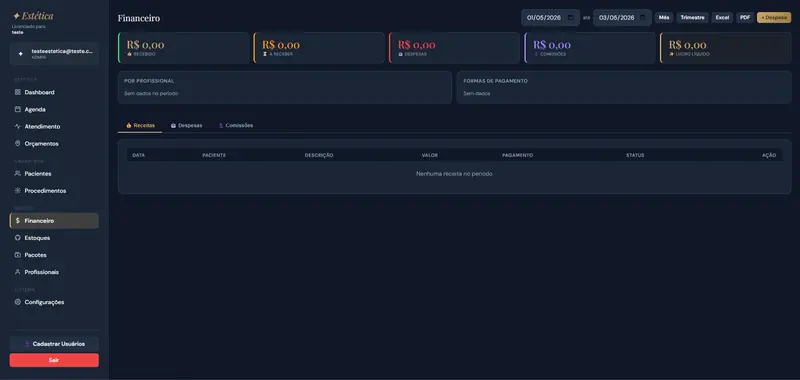Click the DATA column header
Viewport: 800px width, 380px height.
pyautogui.click(x=138, y=155)
